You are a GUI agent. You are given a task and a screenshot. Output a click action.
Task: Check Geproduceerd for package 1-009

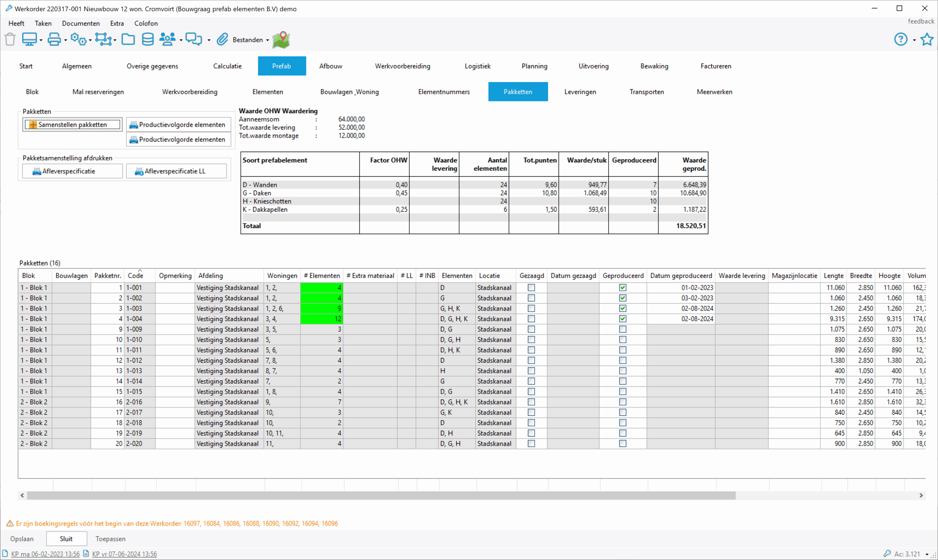point(623,329)
